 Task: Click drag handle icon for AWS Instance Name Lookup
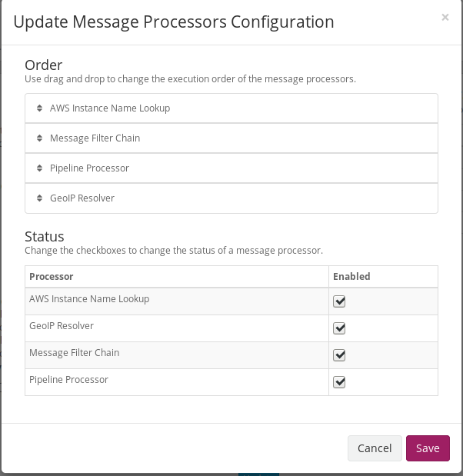(x=39, y=108)
